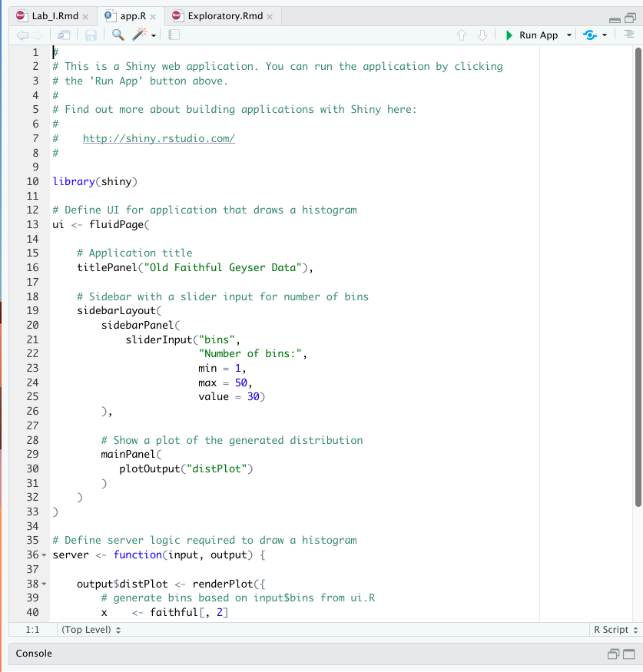Click the code tools magic wand
This screenshot has height=672, width=643.
coord(140,35)
